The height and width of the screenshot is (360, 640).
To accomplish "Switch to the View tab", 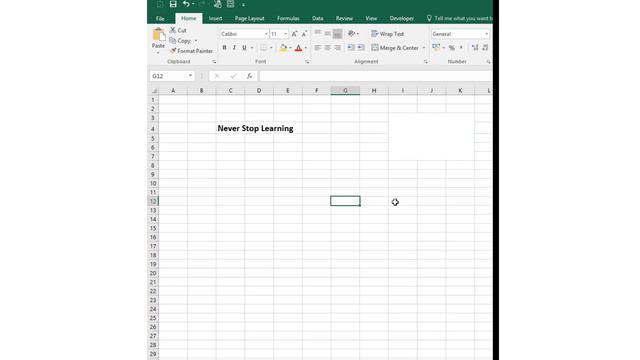I will pyautogui.click(x=371, y=18).
